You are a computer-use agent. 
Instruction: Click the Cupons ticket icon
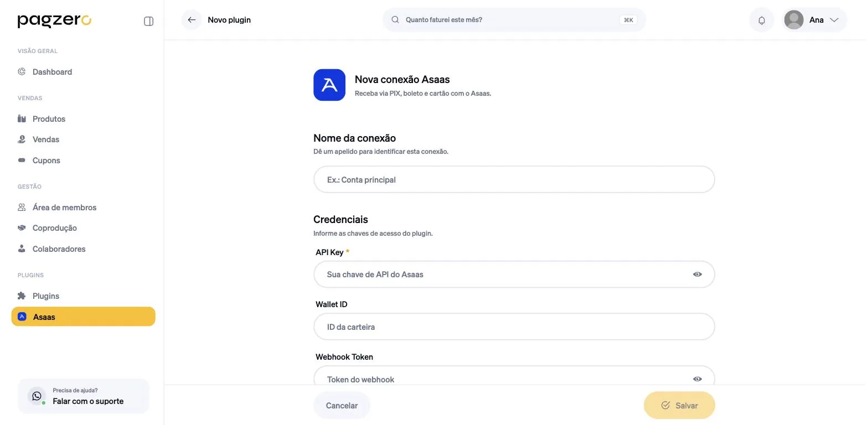pyautogui.click(x=22, y=160)
